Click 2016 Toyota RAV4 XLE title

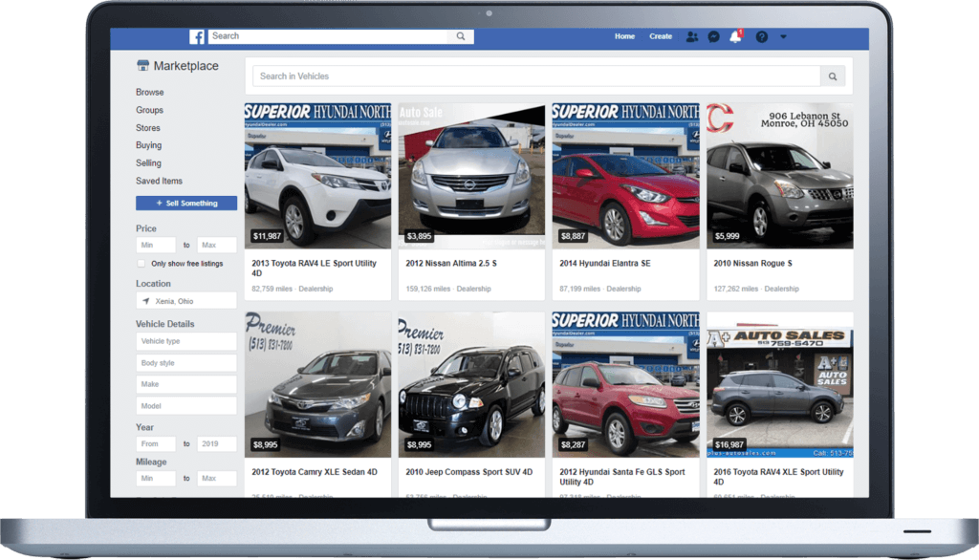pyautogui.click(x=778, y=477)
